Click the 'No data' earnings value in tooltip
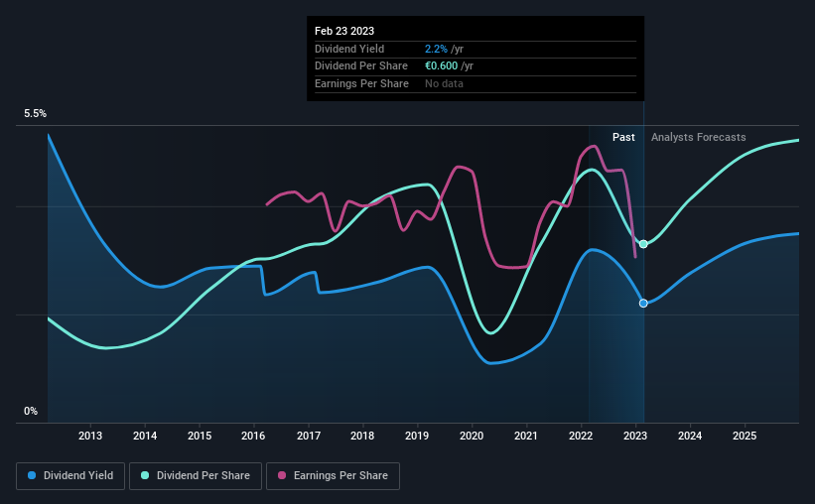This screenshot has height=504, width=815. pos(444,83)
